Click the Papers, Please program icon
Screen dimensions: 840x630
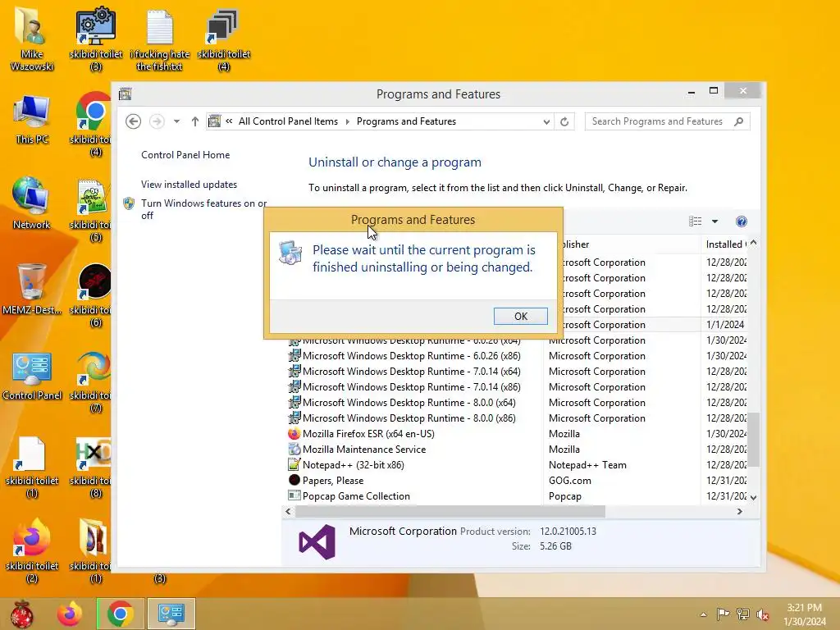coord(294,480)
